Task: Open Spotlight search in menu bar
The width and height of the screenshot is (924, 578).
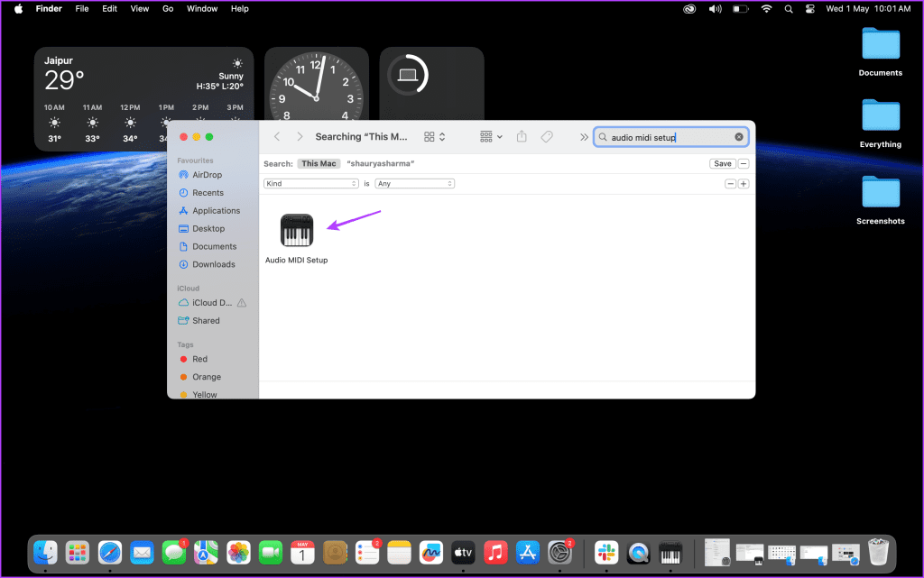Action: pyautogui.click(x=789, y=9)
